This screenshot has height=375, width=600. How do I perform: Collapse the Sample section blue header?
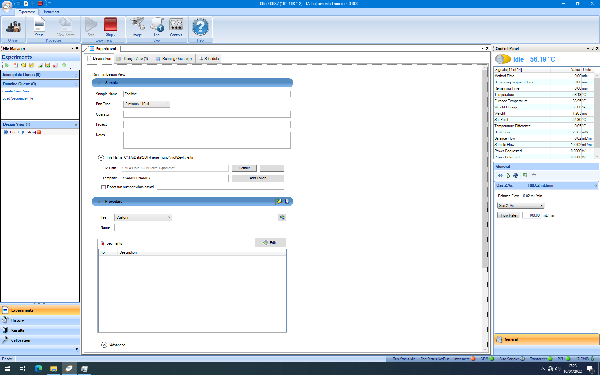[192, 83]
